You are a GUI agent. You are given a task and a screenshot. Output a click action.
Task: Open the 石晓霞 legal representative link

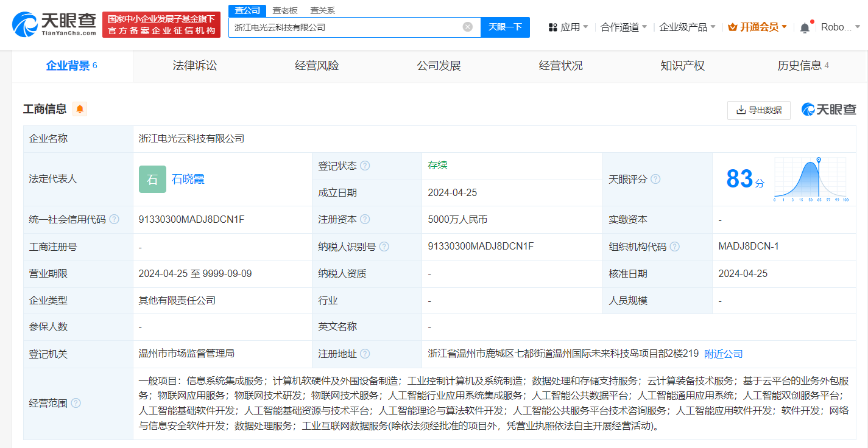pos(189,179)
